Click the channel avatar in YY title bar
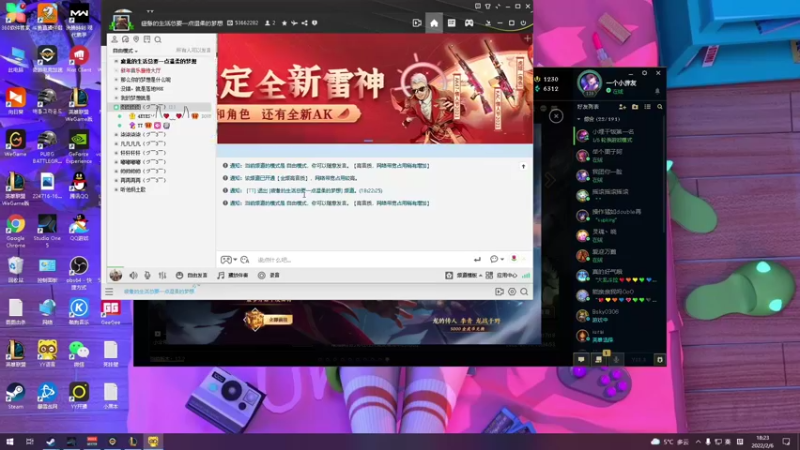 121,21
